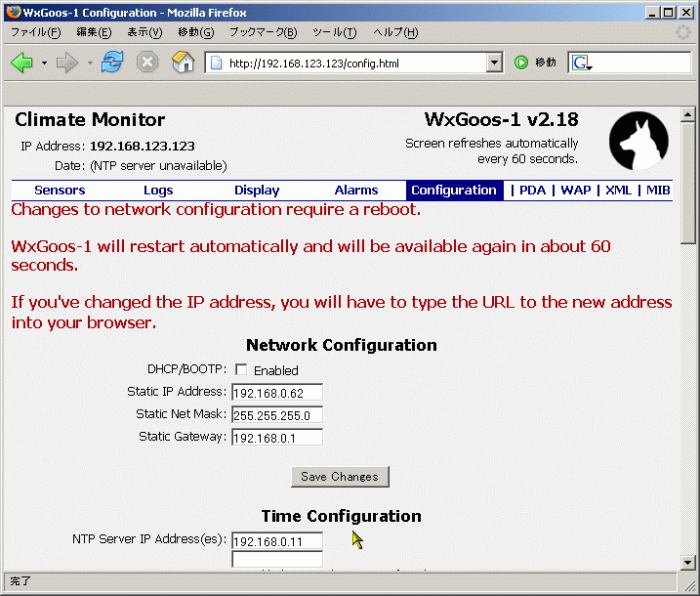Viewport: 700px width, 596px height.
Task: Open the MIB link
Action: (658, 191)
